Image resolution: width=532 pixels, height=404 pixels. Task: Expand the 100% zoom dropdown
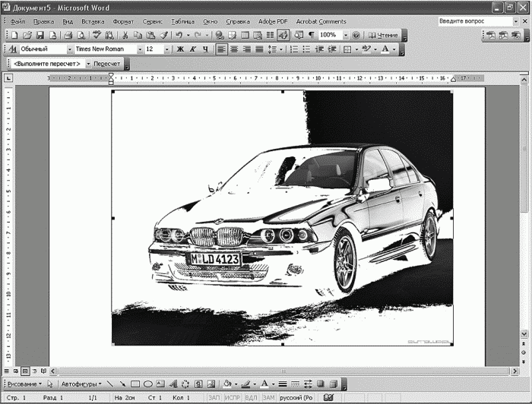(346, 35)
